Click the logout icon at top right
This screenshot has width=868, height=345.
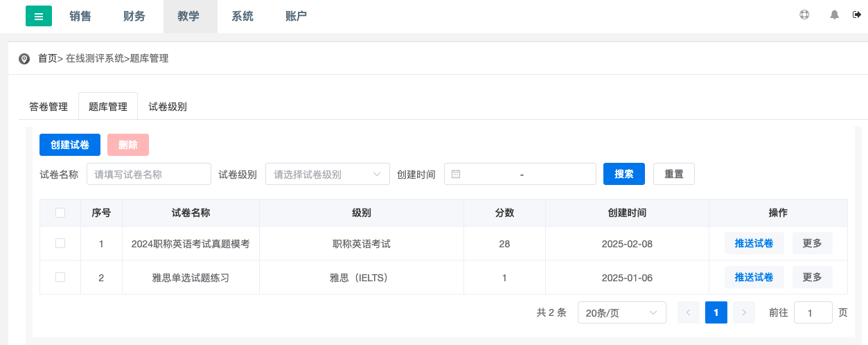856,15
